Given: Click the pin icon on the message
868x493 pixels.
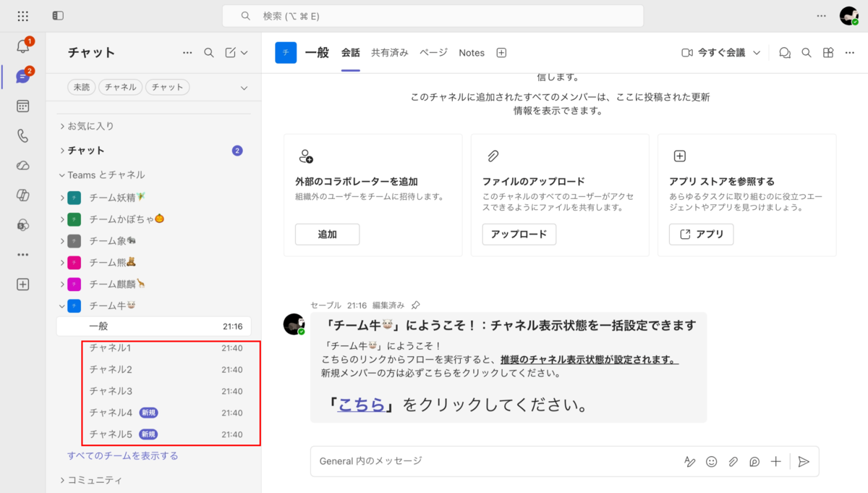Looking at the screenshot, I should 415,306.
